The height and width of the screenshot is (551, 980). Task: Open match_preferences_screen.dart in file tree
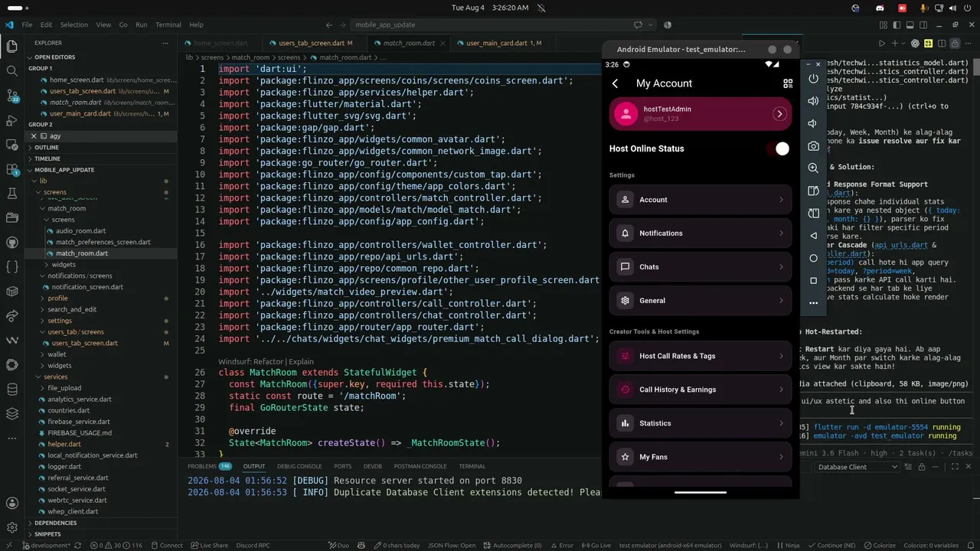pos(103,243)
